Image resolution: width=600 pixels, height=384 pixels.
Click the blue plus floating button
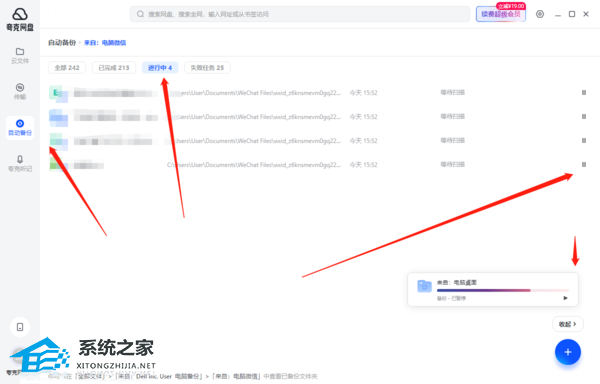tap(568, 352)
